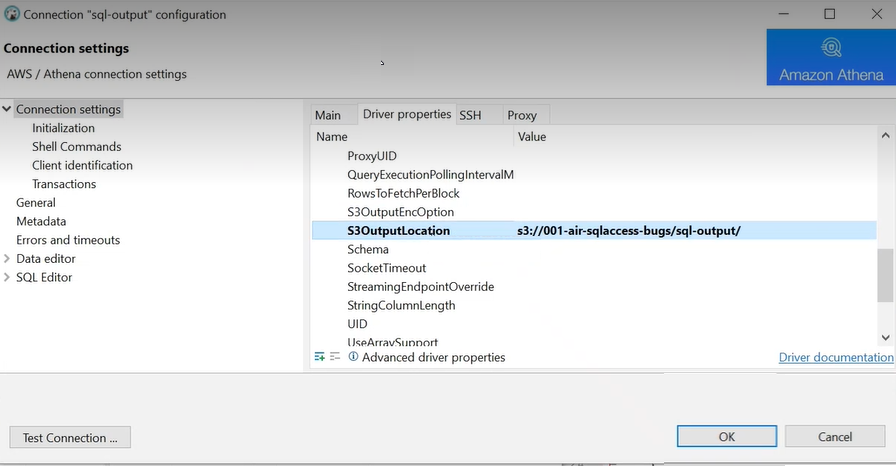Image resolution: width=896 pixels, height=466 pixels.
Task: Open the Proxy tab
Action: 522,115
